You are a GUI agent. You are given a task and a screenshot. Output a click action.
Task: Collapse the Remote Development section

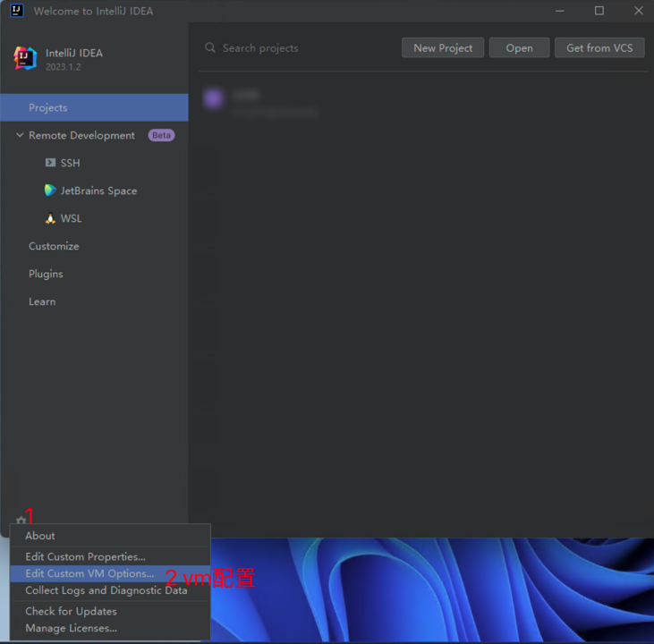click(20, 135)
